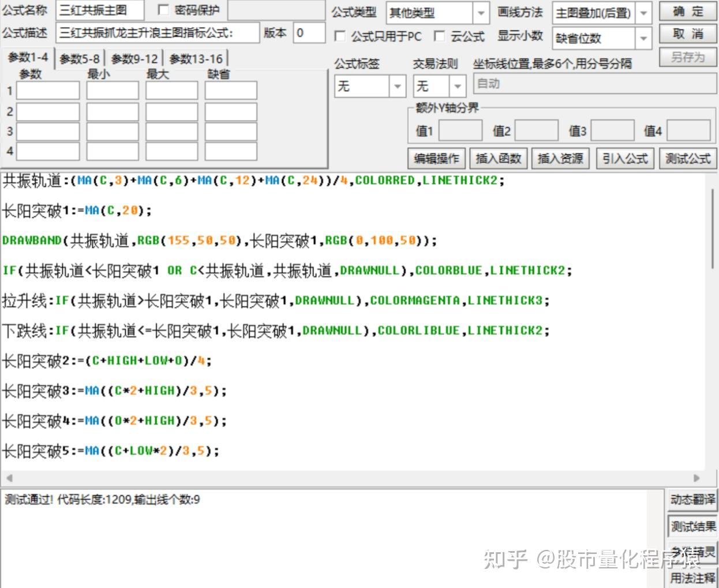Viewport: 719px width, 588px height.
Task: Expand the 显示小数 dropdown
Action: click(644, 39)
